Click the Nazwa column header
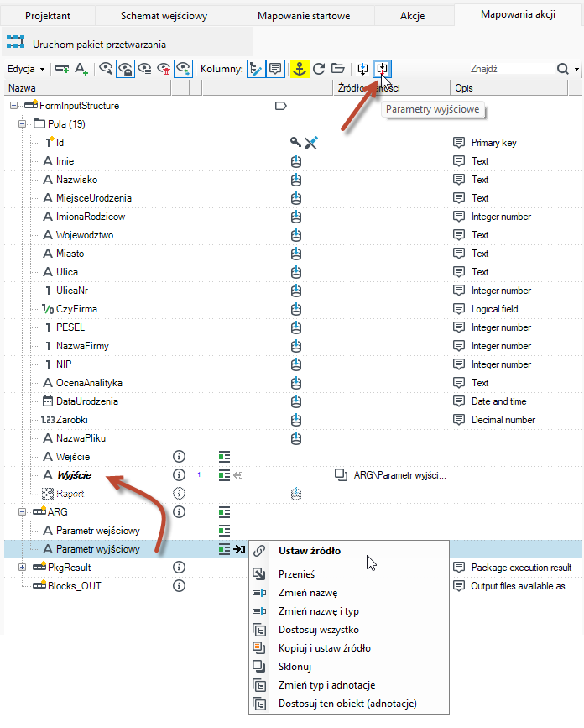584x728 pixels. tap(87, 88)
